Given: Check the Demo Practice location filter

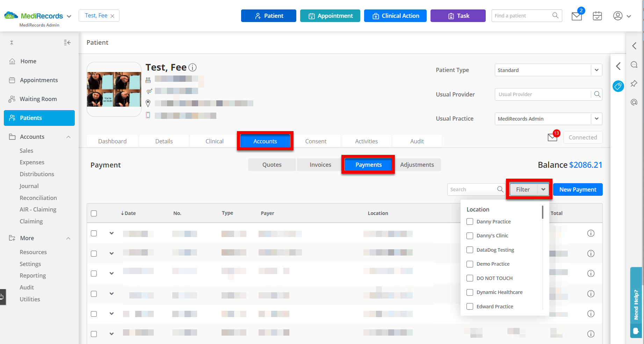Looking at the screenshot, I should [x=470, y=264].
